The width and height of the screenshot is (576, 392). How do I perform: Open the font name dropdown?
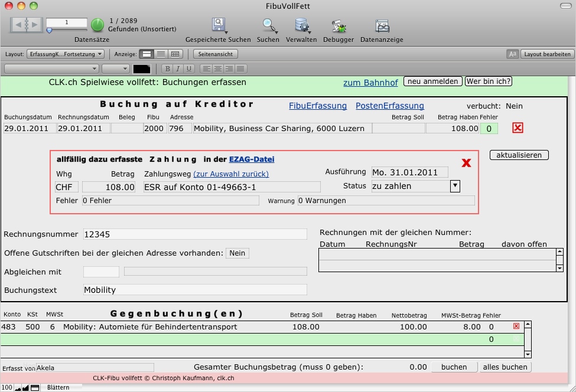(51, 69)
